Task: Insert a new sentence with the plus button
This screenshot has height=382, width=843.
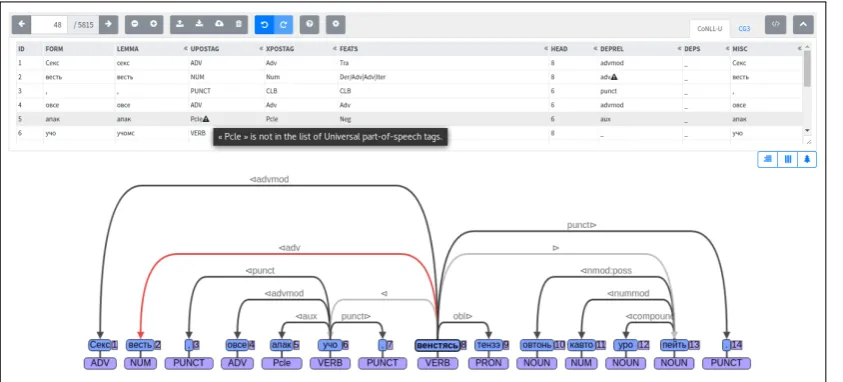Action: (154, 24)
